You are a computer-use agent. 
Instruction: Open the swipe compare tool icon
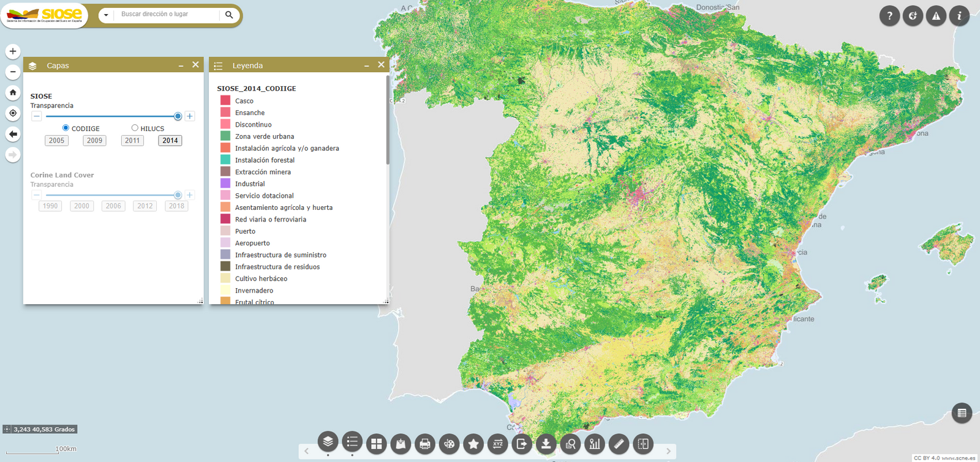(x=643, y=444)
